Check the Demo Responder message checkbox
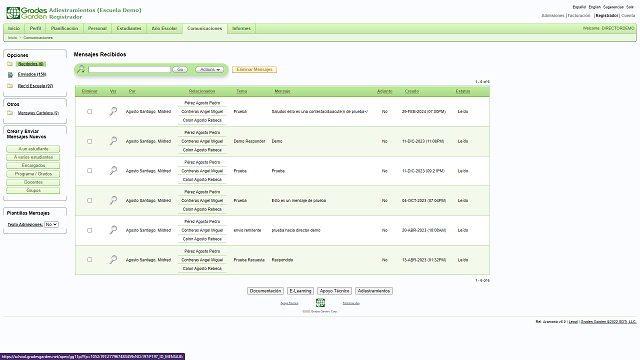The image size is (640, 360). pyautogui.click(x=89, y=141)
